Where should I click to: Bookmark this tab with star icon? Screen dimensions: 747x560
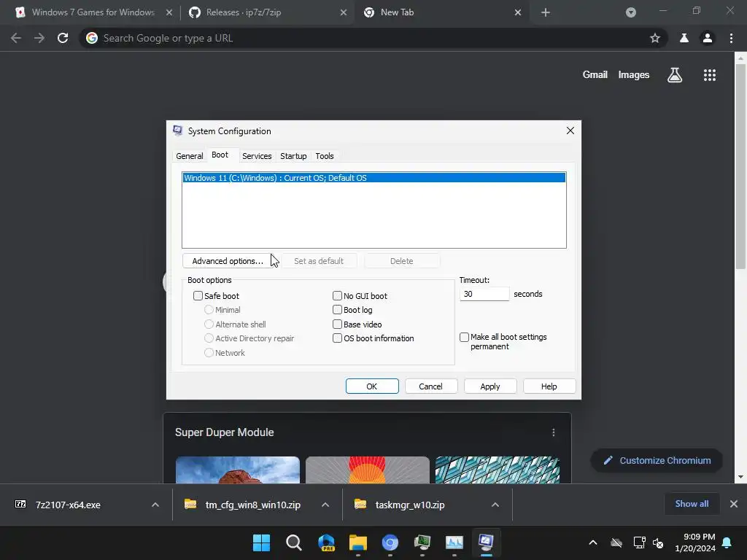click(655, 38)
